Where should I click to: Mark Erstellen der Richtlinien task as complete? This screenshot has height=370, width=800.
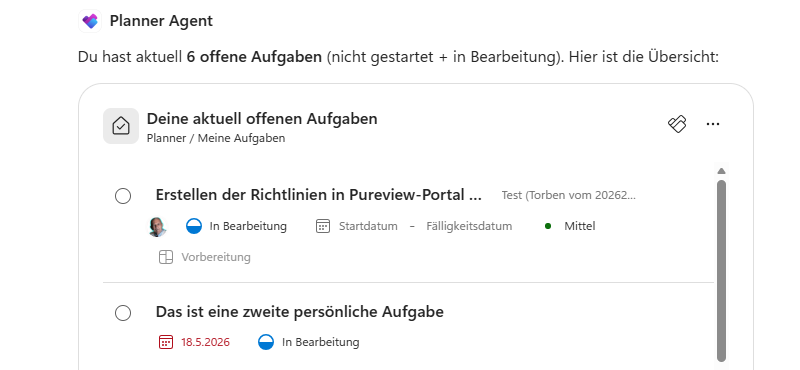(123, 196)
